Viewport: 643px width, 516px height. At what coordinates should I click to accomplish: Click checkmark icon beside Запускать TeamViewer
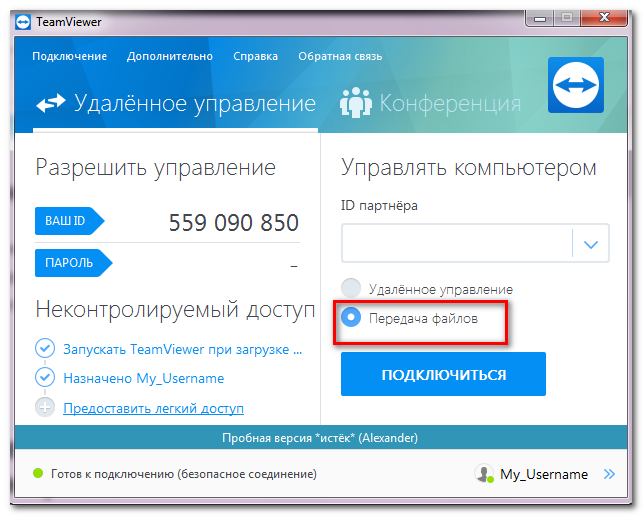pyautogui.click(x=45, y=349)
